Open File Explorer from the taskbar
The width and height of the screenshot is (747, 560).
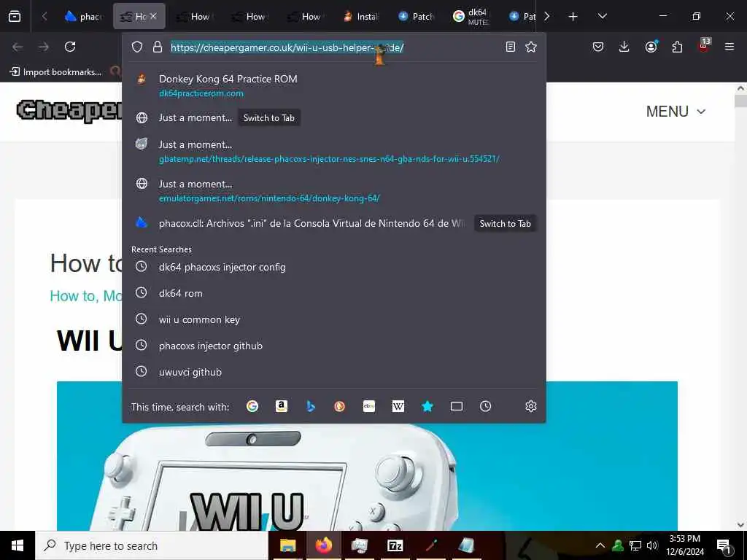tap(287, 545)
